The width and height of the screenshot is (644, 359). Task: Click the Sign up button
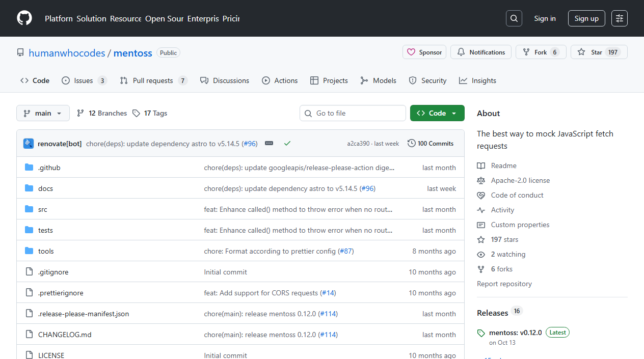pos(586,18)
